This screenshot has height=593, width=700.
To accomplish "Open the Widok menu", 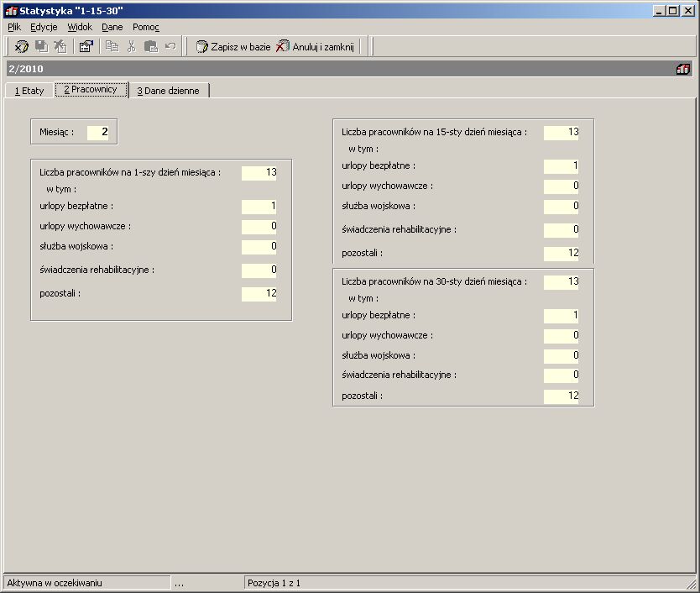I will pos(80,27).
